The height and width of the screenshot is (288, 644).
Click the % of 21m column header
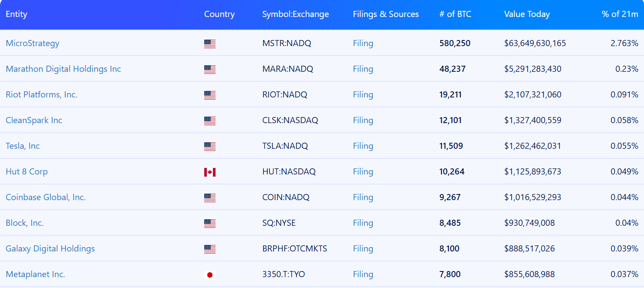point(620,14)
